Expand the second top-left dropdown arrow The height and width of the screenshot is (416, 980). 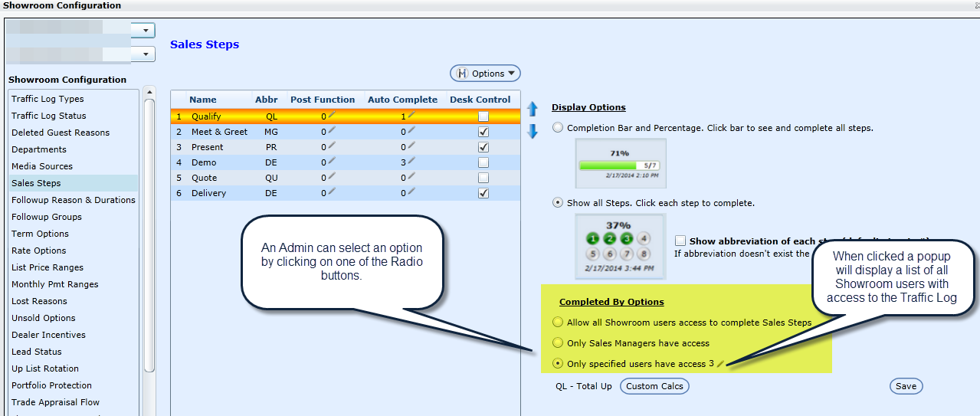pos(145,54)
